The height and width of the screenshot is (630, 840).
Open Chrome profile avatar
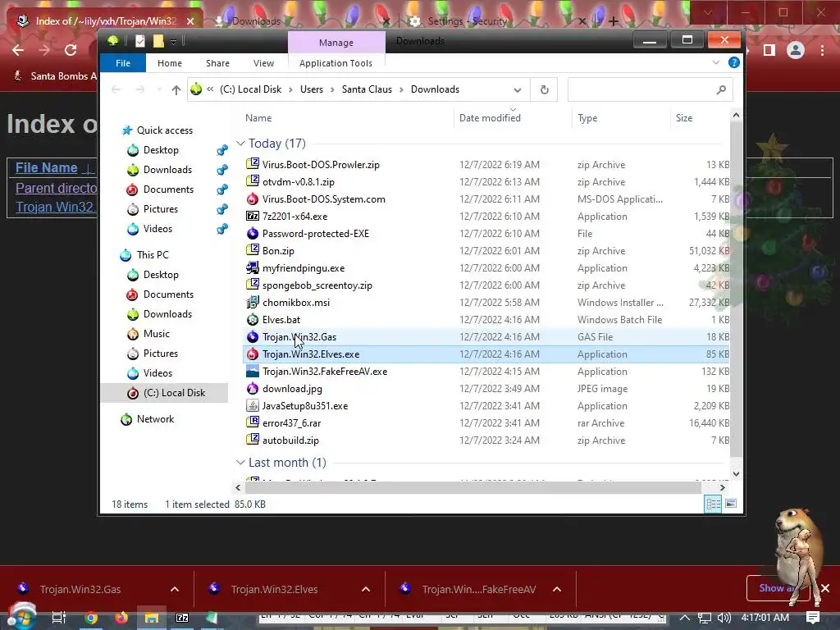[796, 50]
